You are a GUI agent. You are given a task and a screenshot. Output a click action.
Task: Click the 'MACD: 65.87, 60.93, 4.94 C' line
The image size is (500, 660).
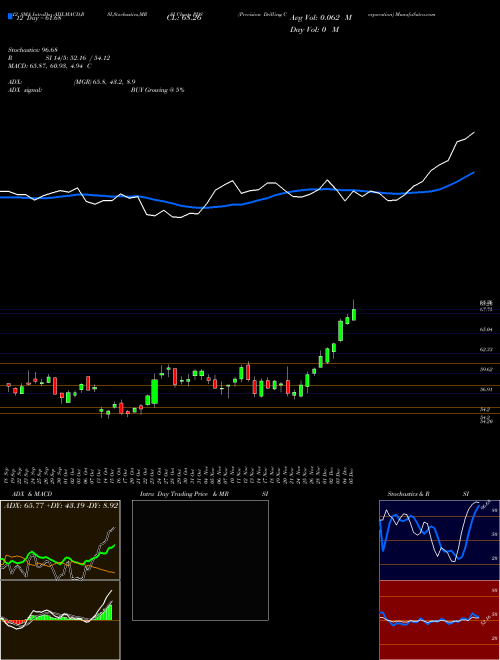[50, 66]
